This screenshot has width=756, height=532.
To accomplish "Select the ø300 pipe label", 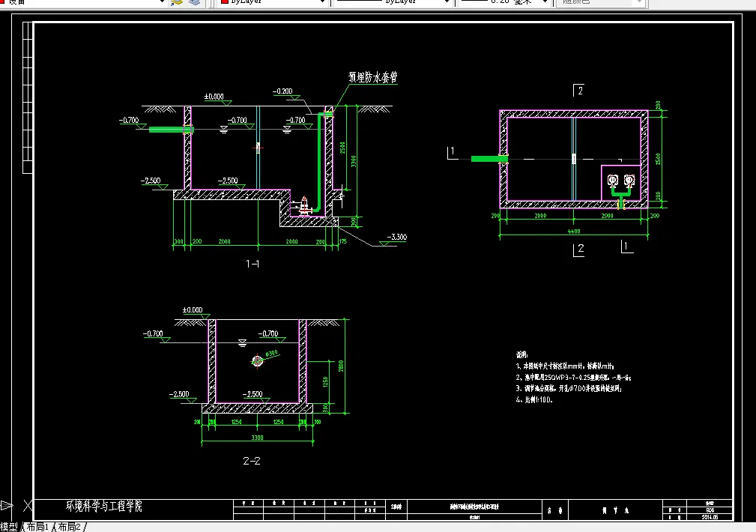I will [271, 354].
